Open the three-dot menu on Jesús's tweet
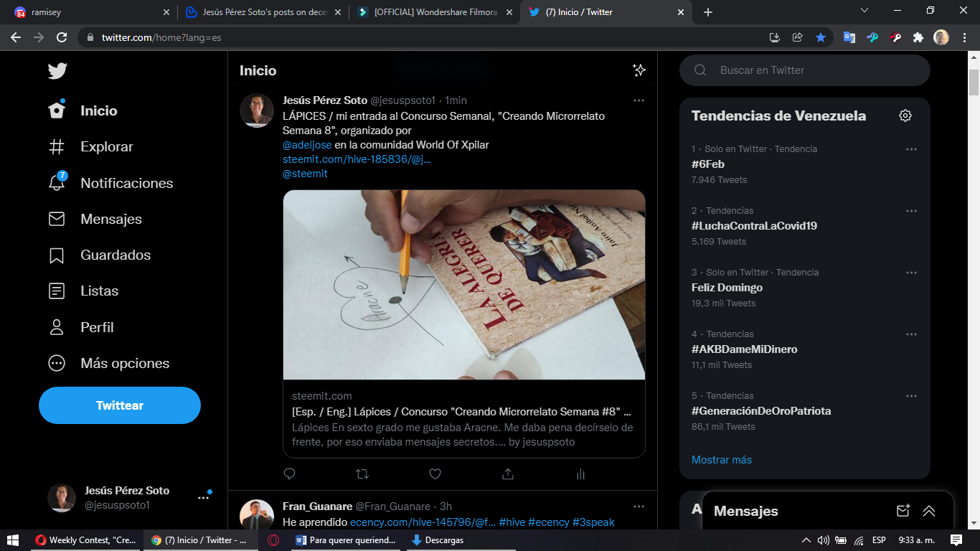The width and height of the screenshot is (980, 551). [x=639, y=100]
